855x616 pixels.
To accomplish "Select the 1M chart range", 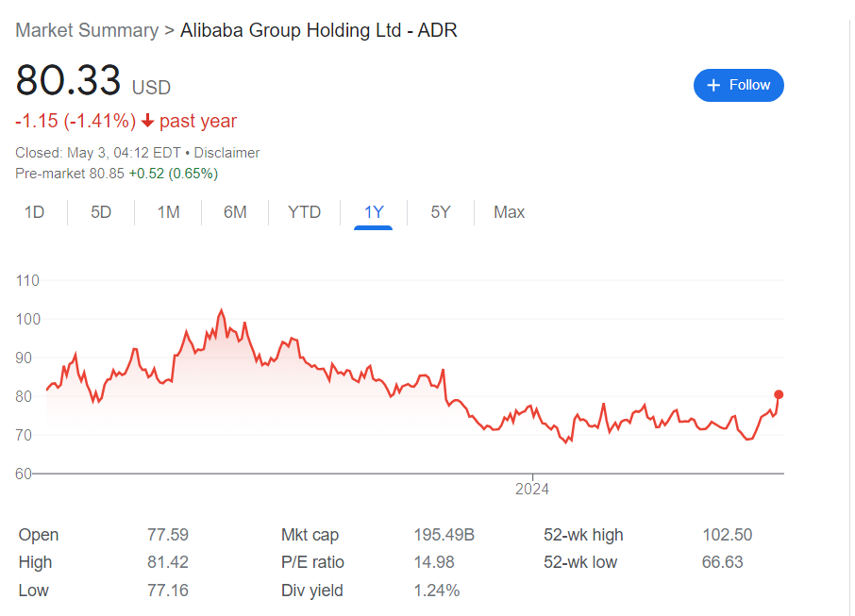I will [168, 212].
